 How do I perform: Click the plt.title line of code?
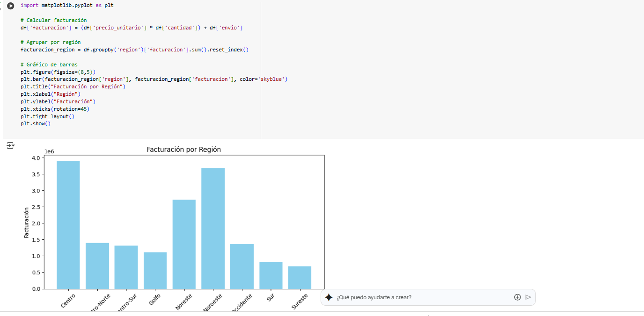coord(73,87)
